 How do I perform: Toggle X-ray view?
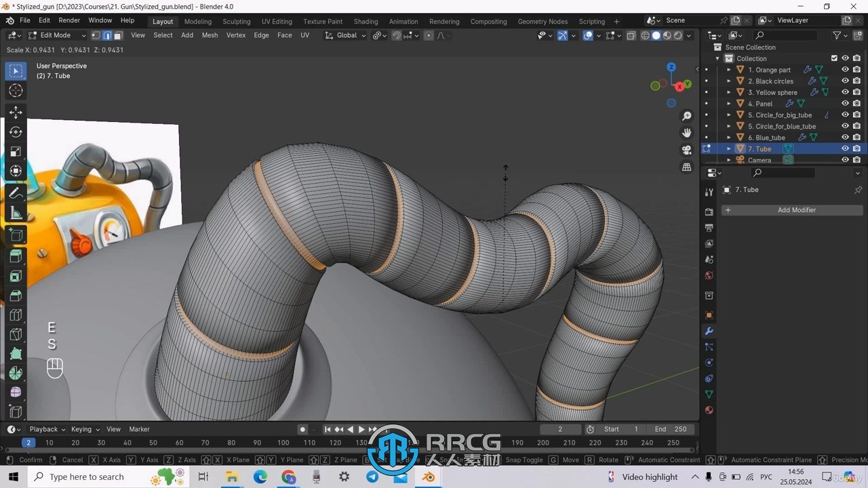[x=631, y=35]
